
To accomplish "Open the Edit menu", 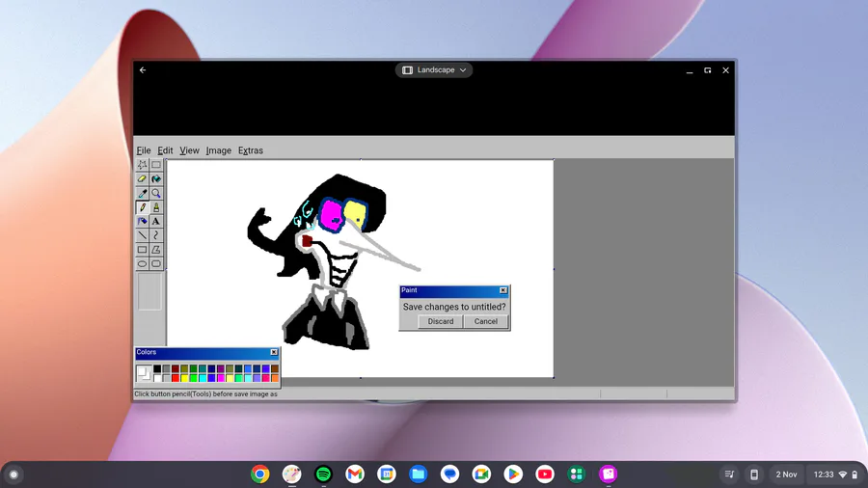I will pyautogui.click(x=165, y=150).
